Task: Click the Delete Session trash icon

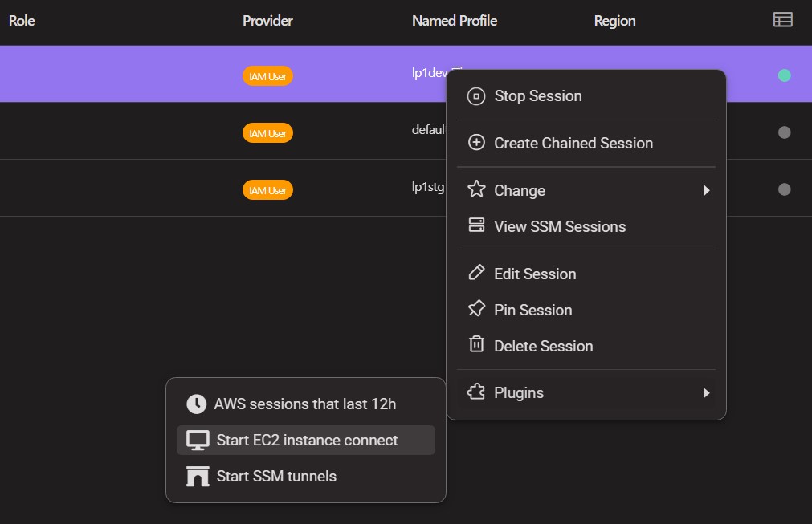Action: [476, 344]
